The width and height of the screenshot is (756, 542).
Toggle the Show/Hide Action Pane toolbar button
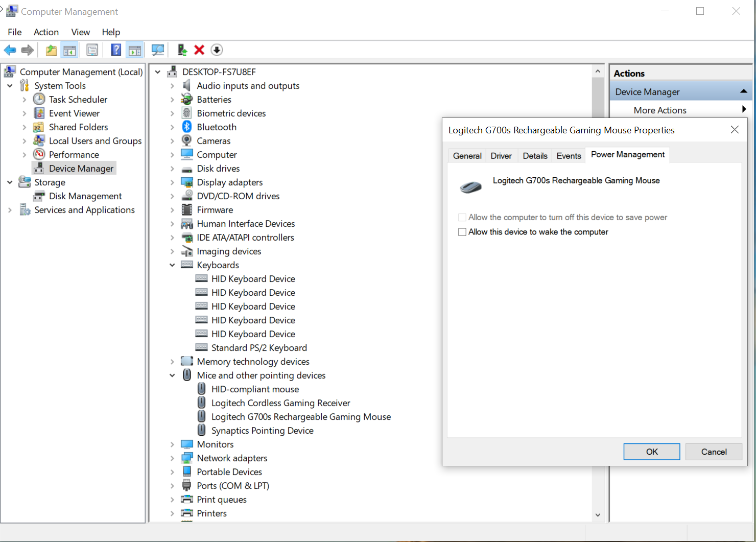[x=135, y=50]
